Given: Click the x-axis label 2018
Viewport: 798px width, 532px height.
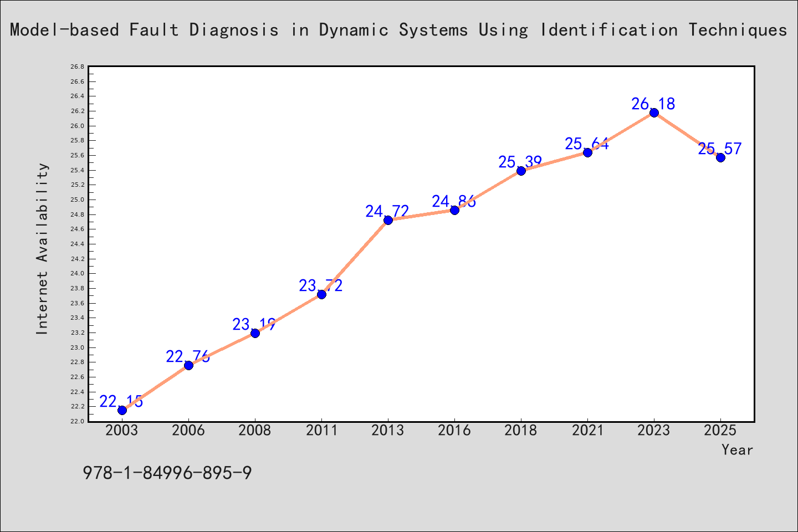Looking at the screenshot, I should [x=521, y=431].
